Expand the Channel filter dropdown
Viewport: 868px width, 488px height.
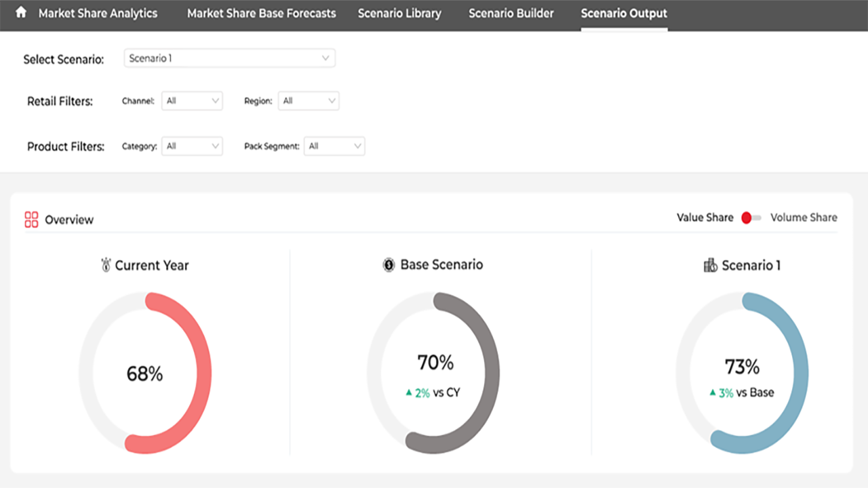[192, 101]
